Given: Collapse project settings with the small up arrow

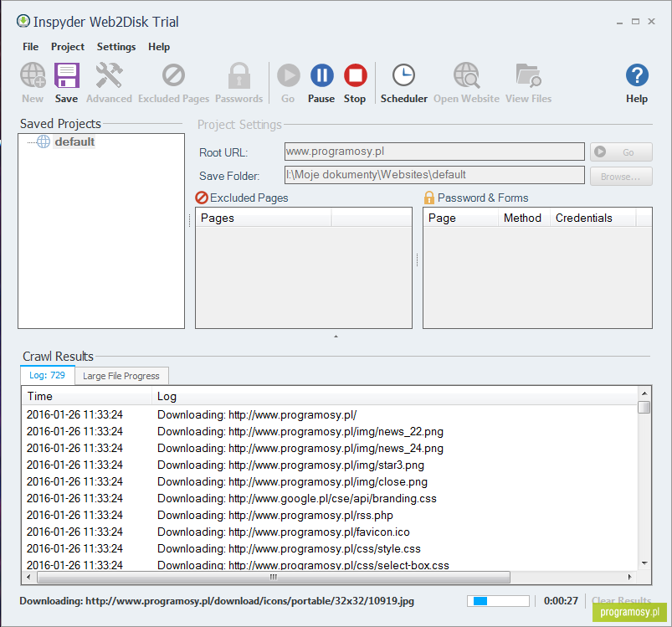Looking at the screenshot, I should (336, 337).
